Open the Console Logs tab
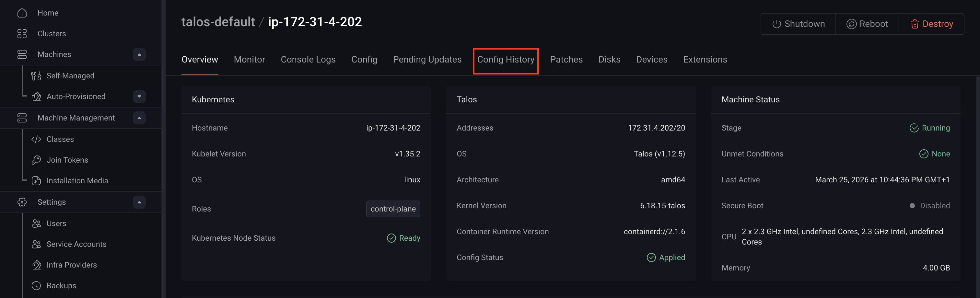This screenshot has height=298, width=980. (x=308, y=59)
